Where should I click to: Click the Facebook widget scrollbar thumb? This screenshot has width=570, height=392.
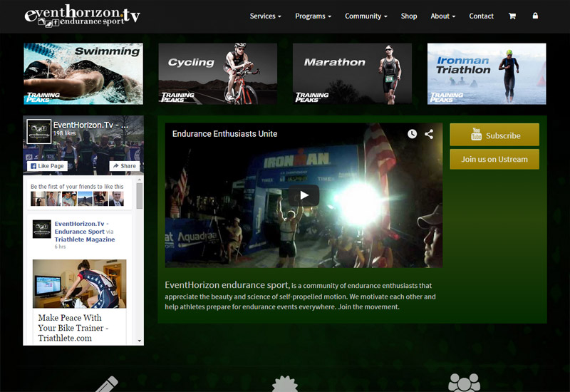point(140,196)
